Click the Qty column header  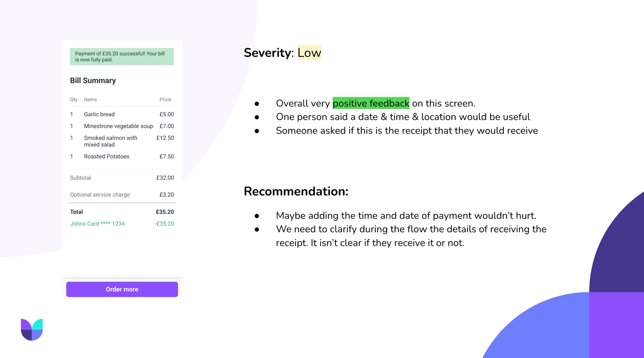(x=74, y=99)
